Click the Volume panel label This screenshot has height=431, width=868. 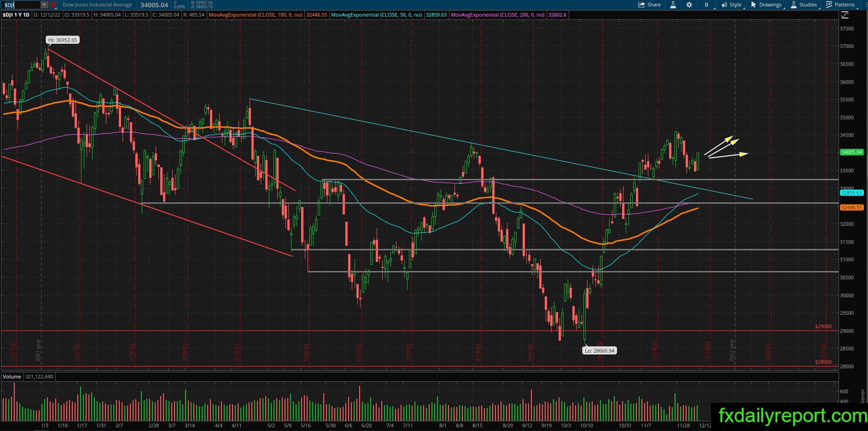click(12, 377)
